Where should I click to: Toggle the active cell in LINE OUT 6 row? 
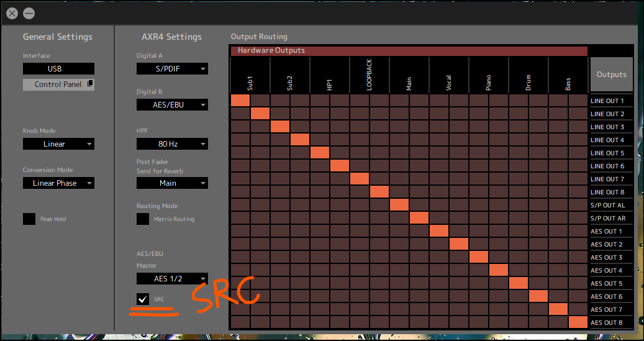340,166
